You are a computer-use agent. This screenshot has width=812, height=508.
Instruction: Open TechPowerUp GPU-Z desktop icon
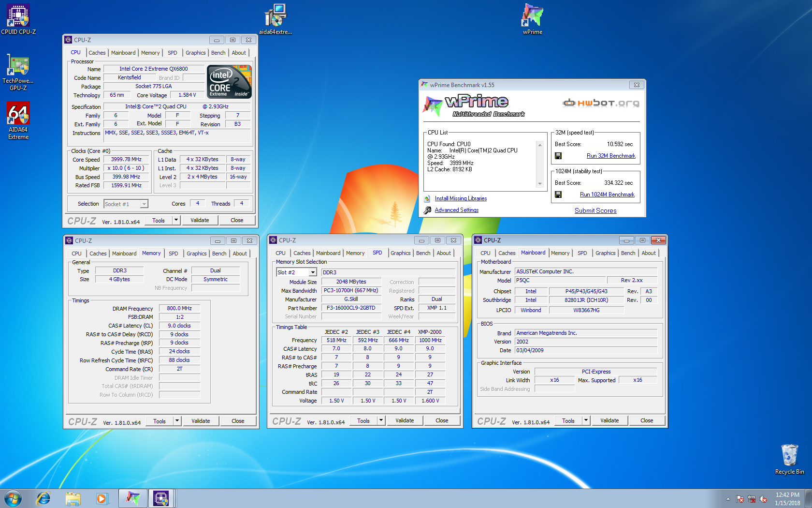[18, 72]
